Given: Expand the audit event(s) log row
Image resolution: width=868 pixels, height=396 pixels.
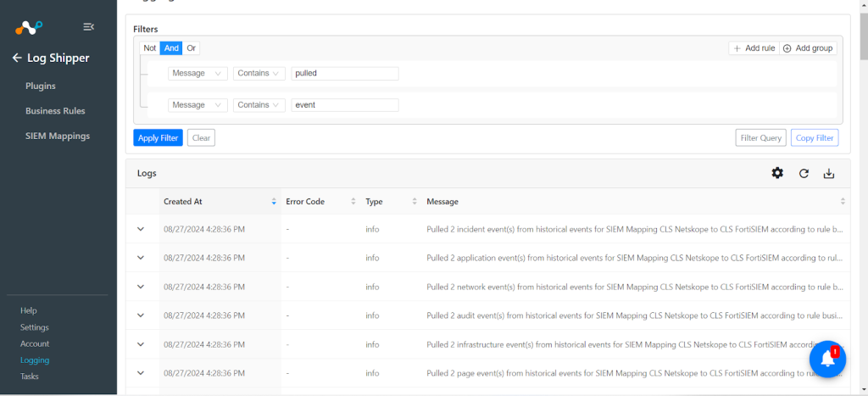Looking at the screenshot, I should [141, 315].
